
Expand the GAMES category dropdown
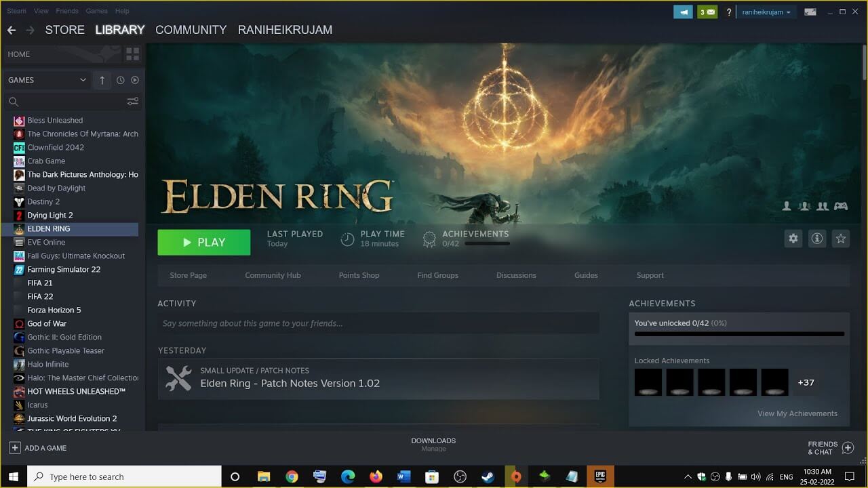coord(47,80)
